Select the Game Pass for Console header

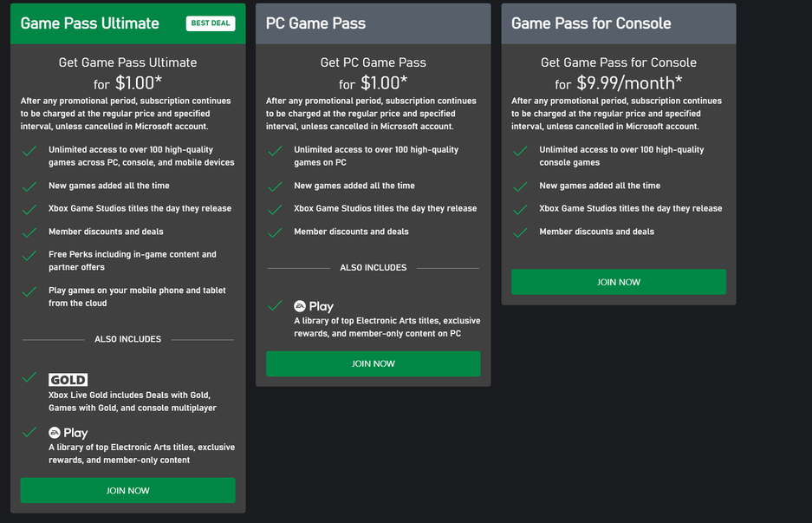click(591, 23)
